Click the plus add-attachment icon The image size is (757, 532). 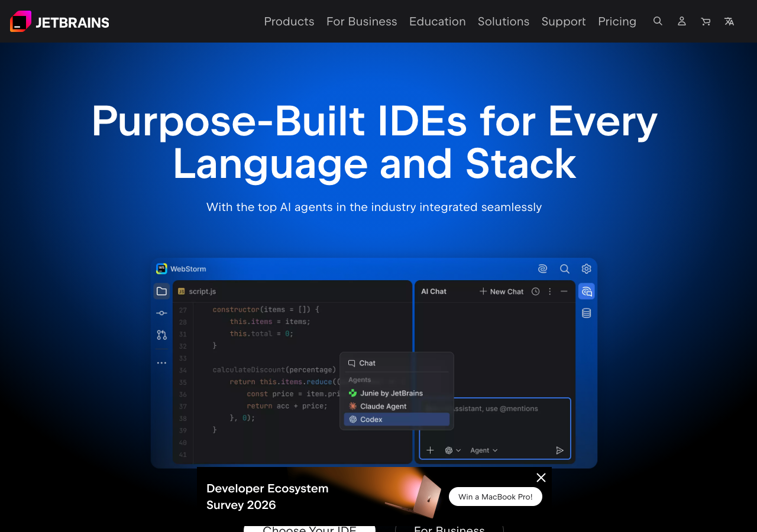430,450
